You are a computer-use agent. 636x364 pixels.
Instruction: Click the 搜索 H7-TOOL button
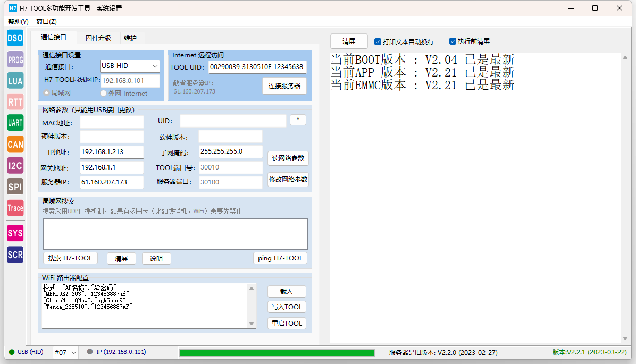pos(70,258)
